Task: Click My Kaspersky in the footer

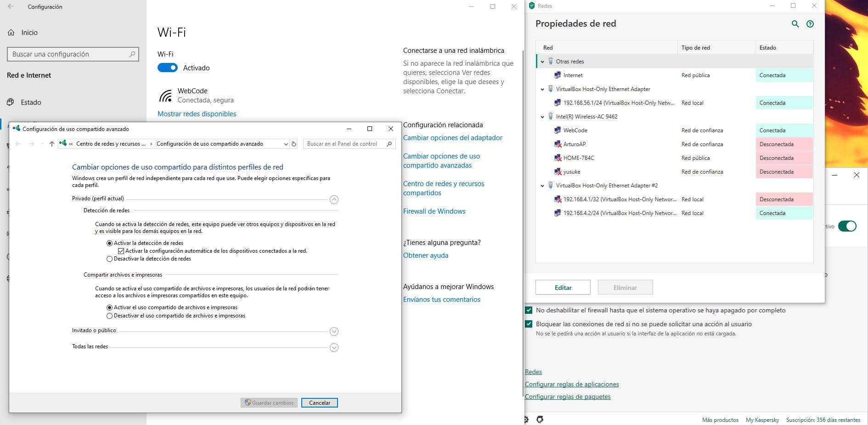Action: 762,420
